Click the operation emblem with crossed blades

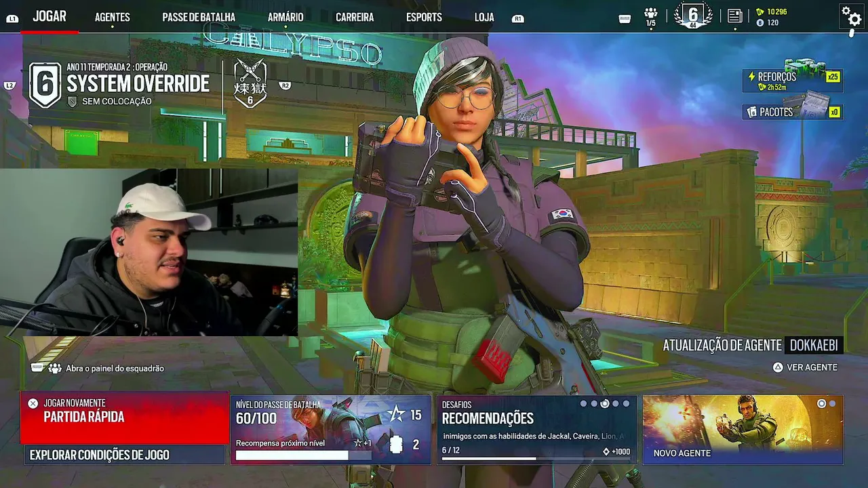coord(250,84)
